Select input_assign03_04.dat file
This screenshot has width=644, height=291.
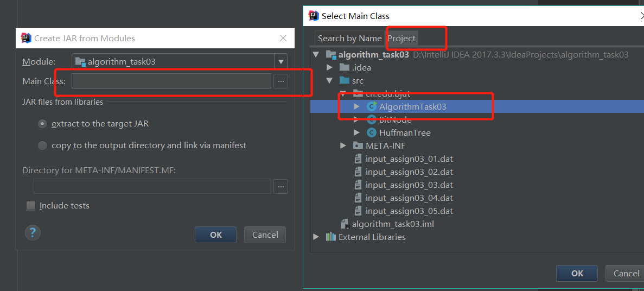[x=409, y=198]
